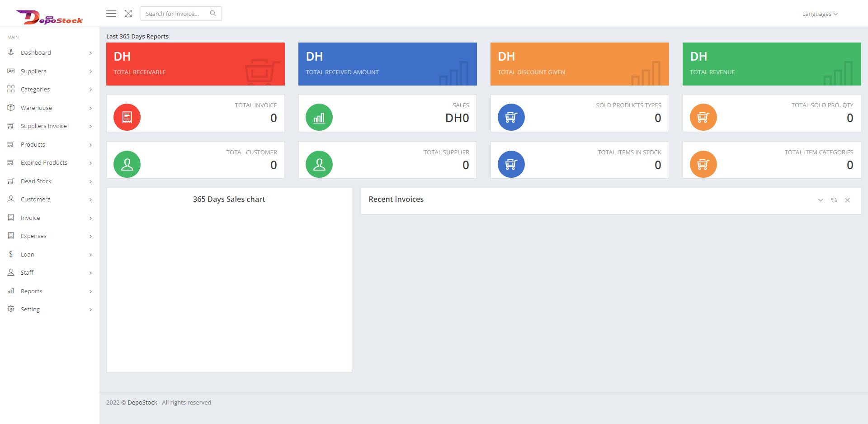Refresh the Recent Invoices panel
The image size is (868, 424).
tap(834, 200)
